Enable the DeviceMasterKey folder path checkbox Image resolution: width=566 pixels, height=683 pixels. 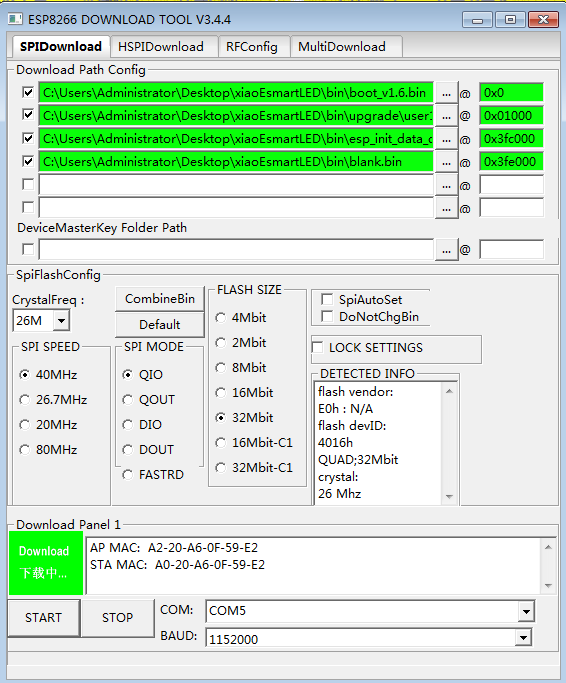(28, 250)
